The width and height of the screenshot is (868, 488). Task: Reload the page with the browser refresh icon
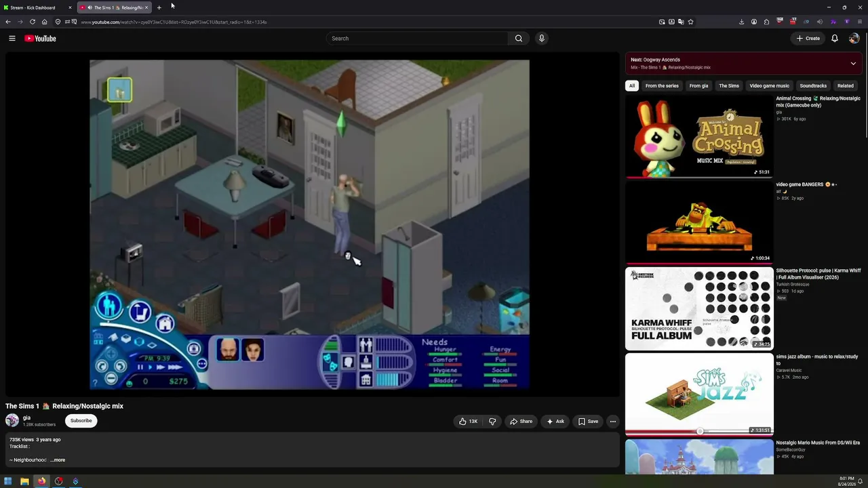pos(32,22)
